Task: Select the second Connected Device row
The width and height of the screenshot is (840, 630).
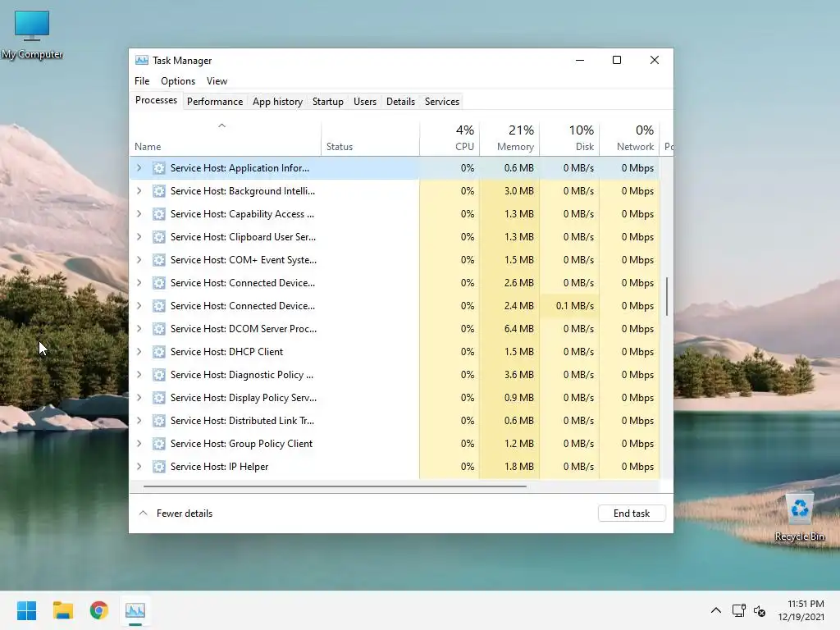Action: (x=395, y=306)
